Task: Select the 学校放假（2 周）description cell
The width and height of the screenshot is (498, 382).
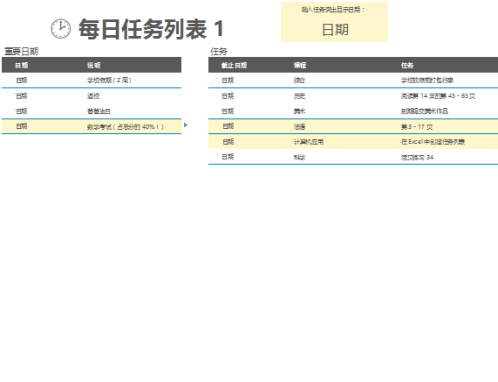Action: tap(110, 80)
